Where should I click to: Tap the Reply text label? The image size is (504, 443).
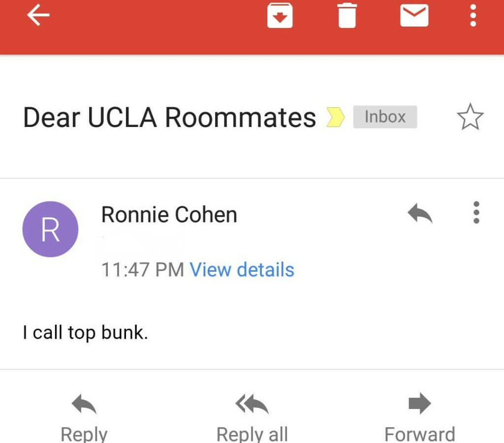click(x=84, y=434)
